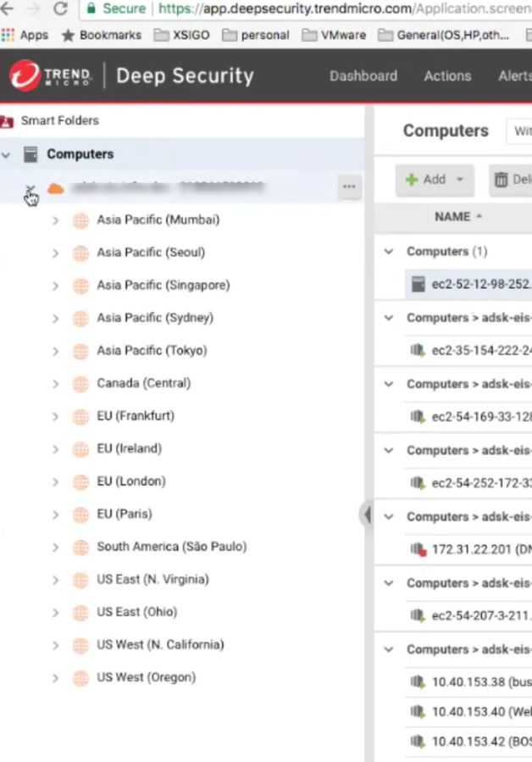The image size is (532, 762).
Task: Click the globe icon for EU (Paris)
Action: (80, 514)
